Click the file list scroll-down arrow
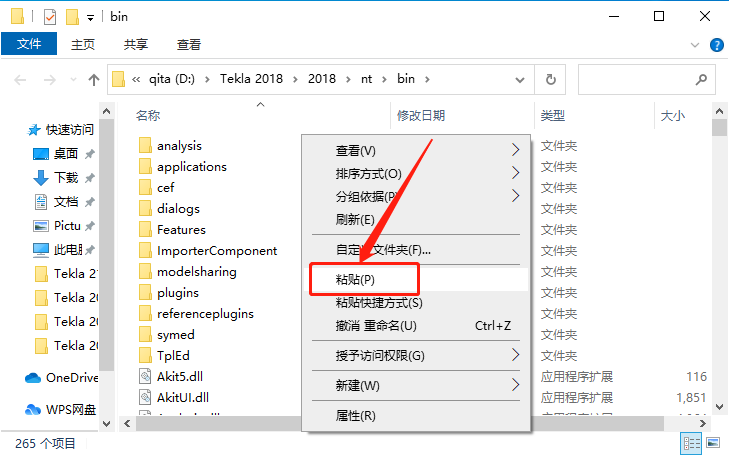 pos(719,407)
